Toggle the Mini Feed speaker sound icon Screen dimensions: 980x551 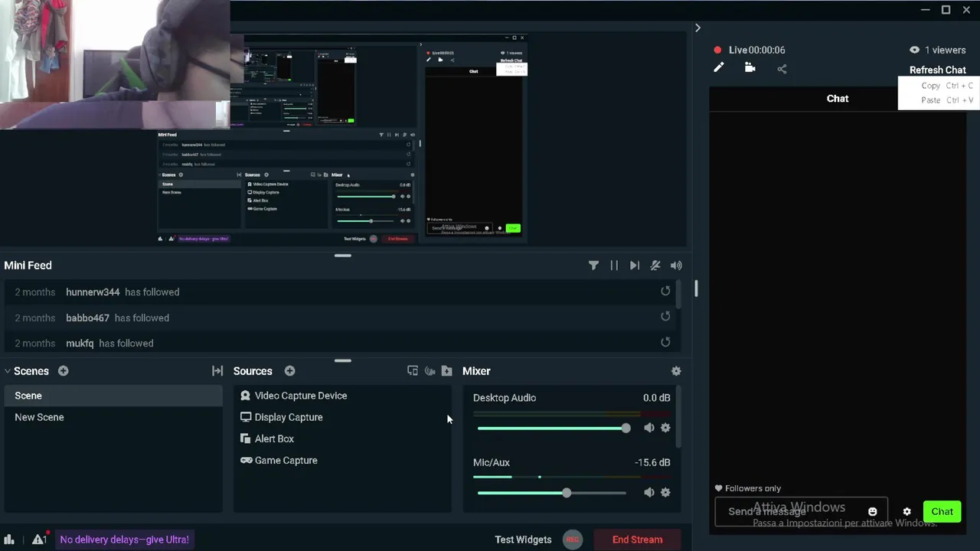click(x=676, y=266)
